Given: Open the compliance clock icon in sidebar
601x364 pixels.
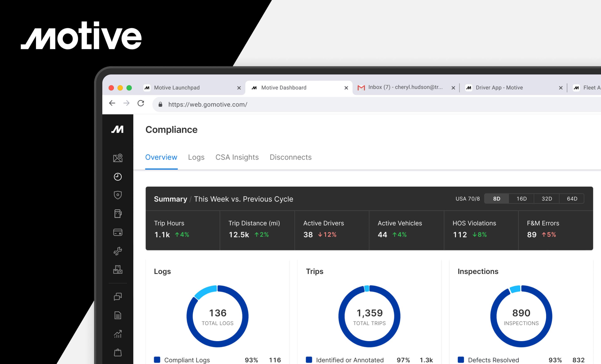Looking at the screenshot, I should (x=118, y=177).
